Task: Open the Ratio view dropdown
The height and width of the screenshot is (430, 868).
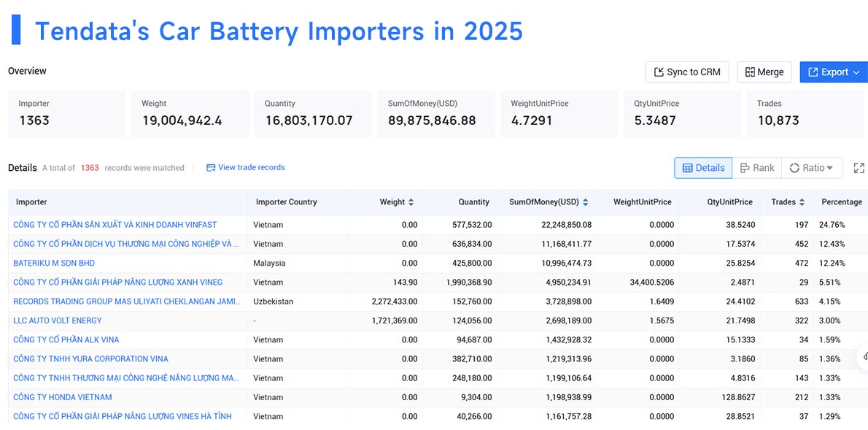Action: click(x=812, y=168)
